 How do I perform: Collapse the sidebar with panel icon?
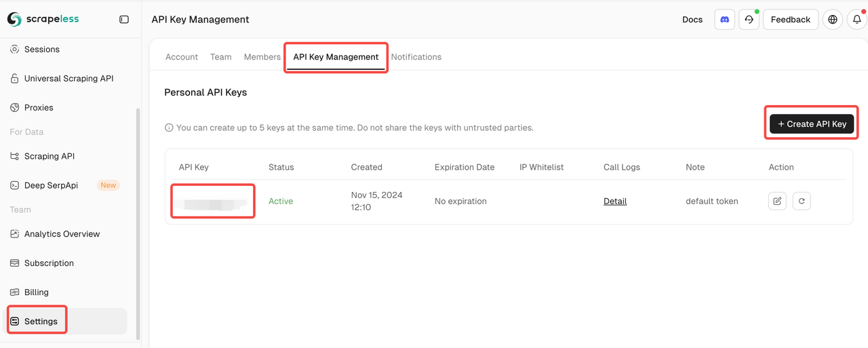tap(124, 20)
